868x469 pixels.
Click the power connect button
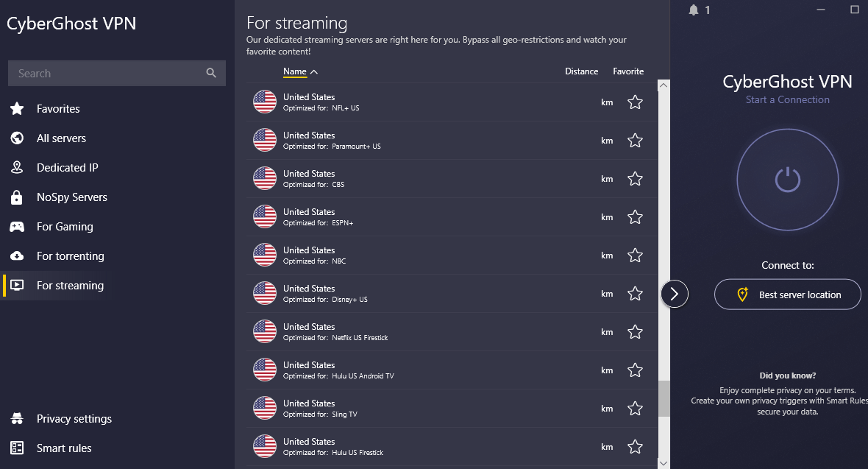[x=787, y=180]
